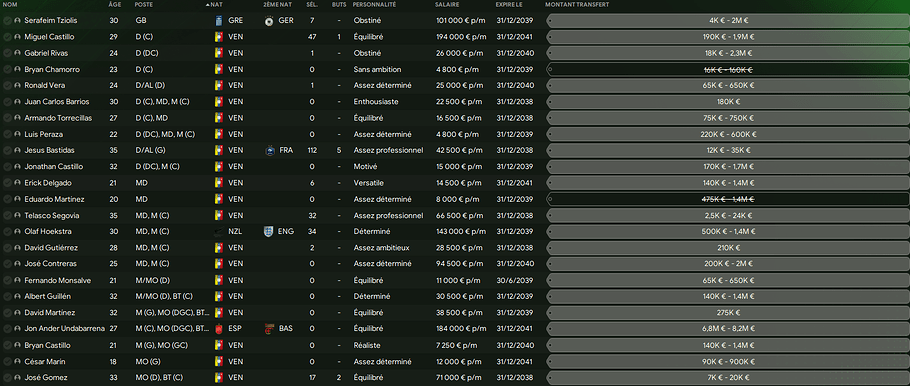Click the 4K € - 2M € transfer bar
This screenshot has height=386, width=910.
(x=728, y=20)
